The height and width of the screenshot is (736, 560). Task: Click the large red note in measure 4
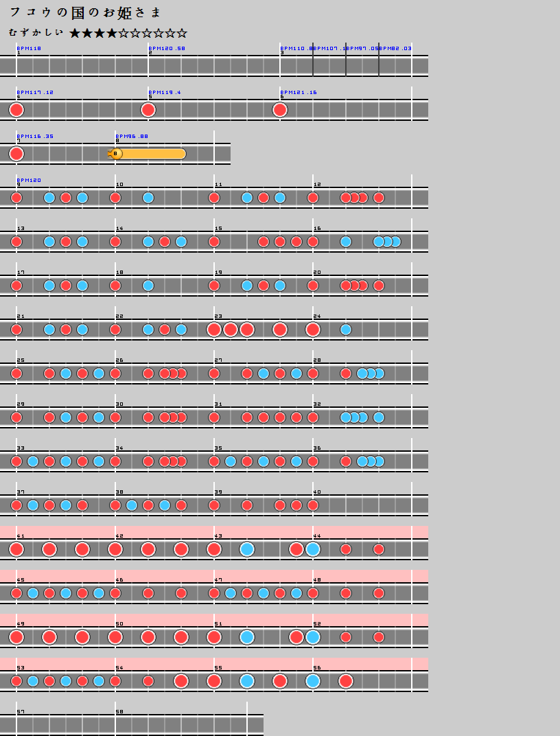click(x=16, y=110)
